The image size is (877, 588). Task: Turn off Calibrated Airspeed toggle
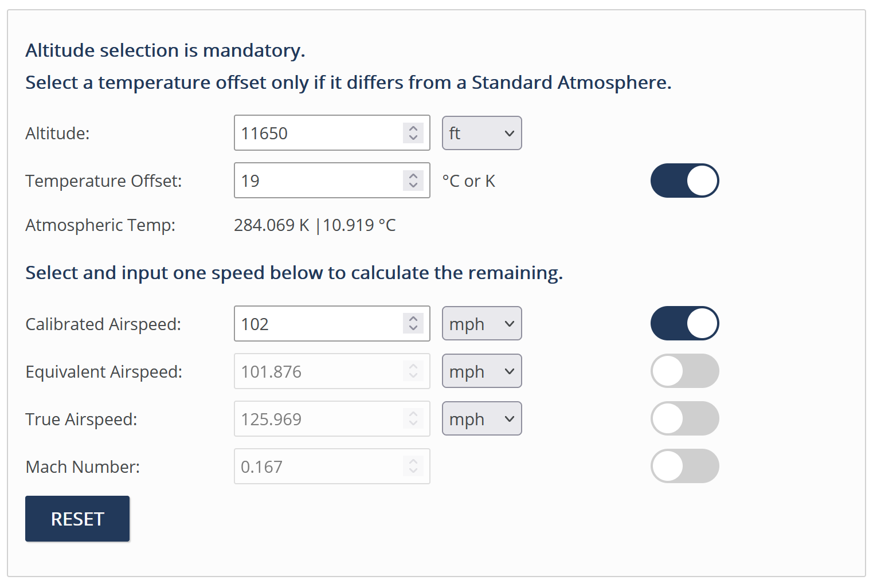685,323
